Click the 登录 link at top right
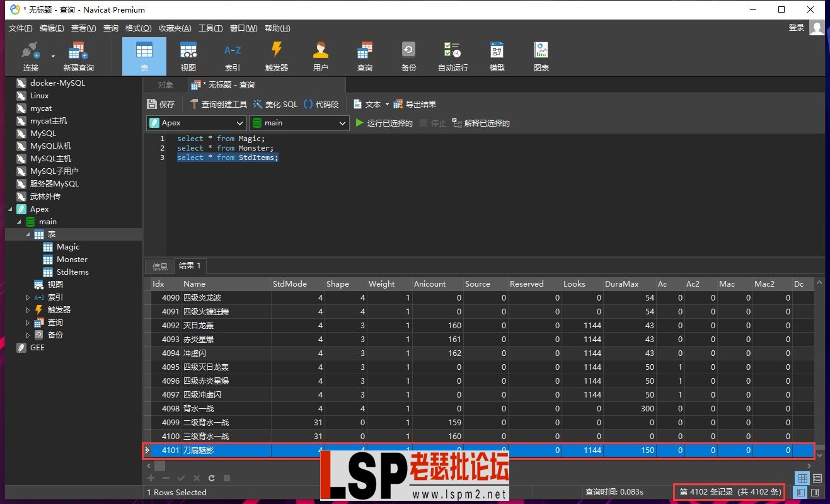This screenshot has width=830, height=504. (795, 28)
